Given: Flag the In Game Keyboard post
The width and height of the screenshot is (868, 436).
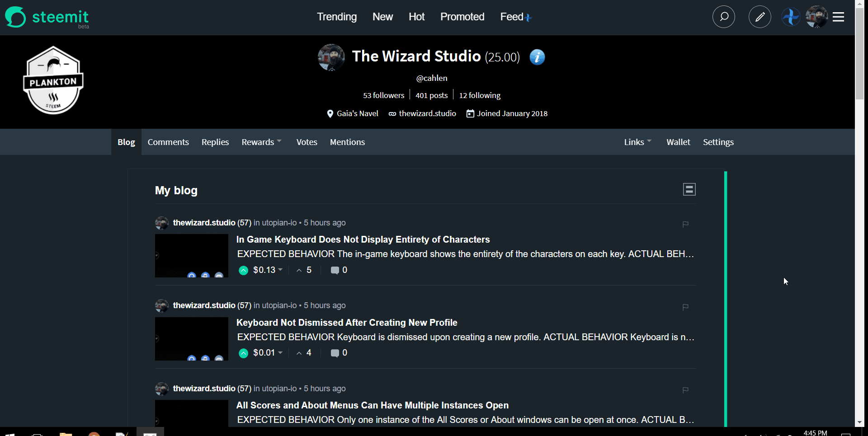Looking at the screenshot, I should 685,224.
